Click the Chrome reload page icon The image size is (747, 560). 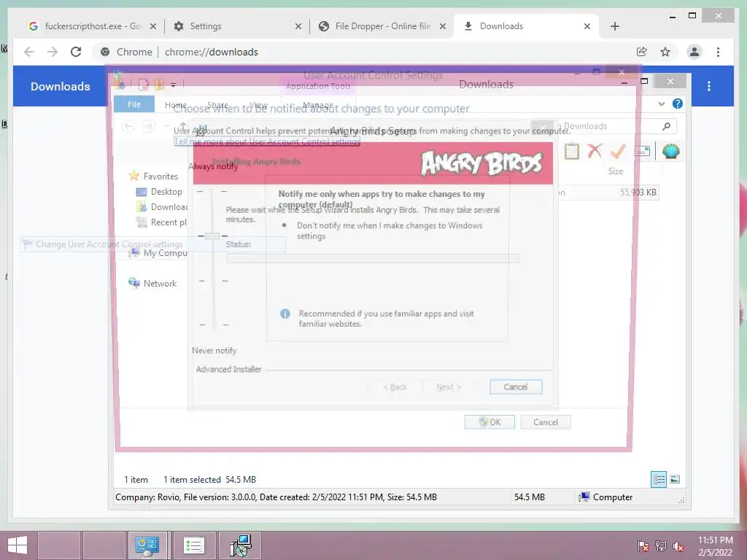(x=76, y=52)
